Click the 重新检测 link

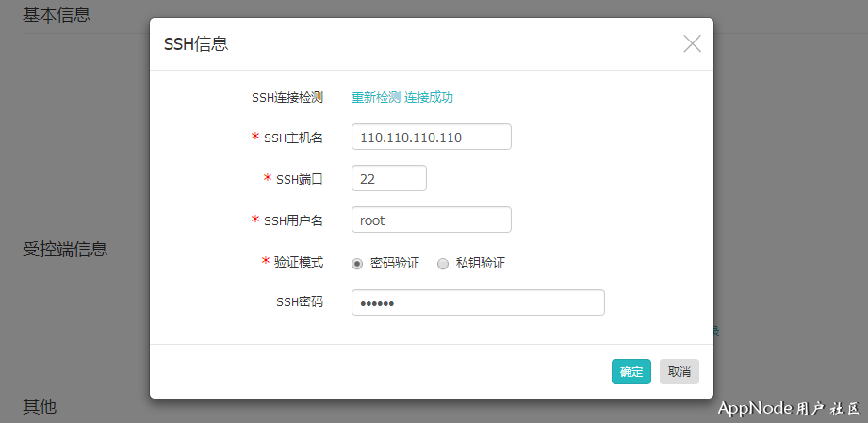pos(376,97)
